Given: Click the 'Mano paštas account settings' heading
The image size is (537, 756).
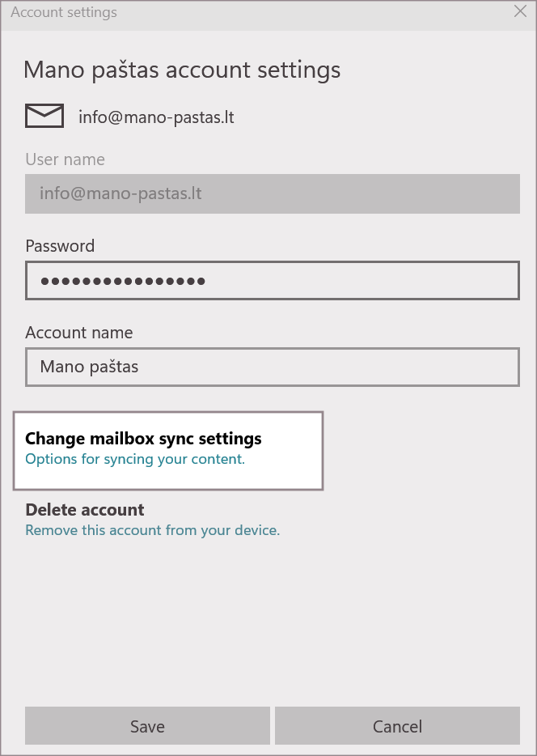Looking at the screenshot, I should [x=182, y=70].
